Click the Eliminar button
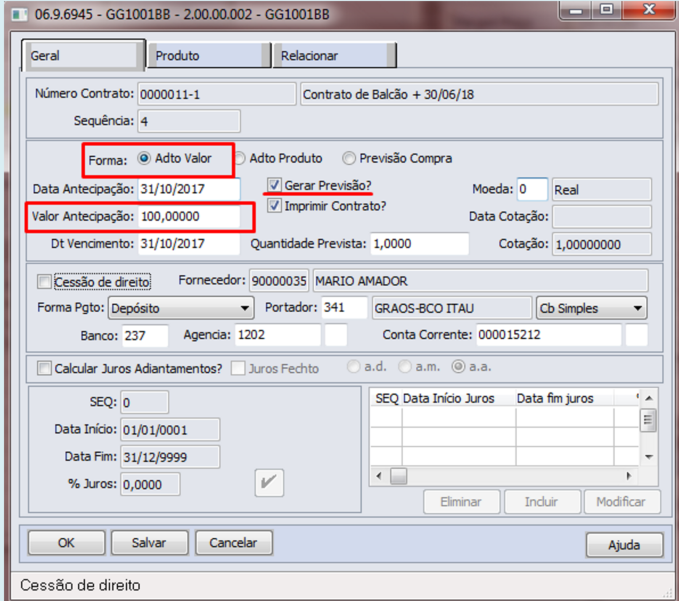This screenshot has height=601, width=679. pyautogui.click(x=462, y=502)
